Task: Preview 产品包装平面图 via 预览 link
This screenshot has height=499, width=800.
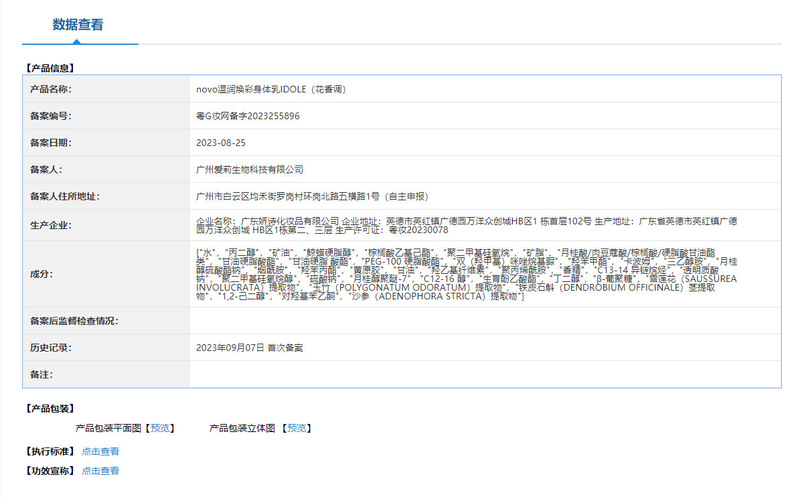Action: tap(160, 428)
